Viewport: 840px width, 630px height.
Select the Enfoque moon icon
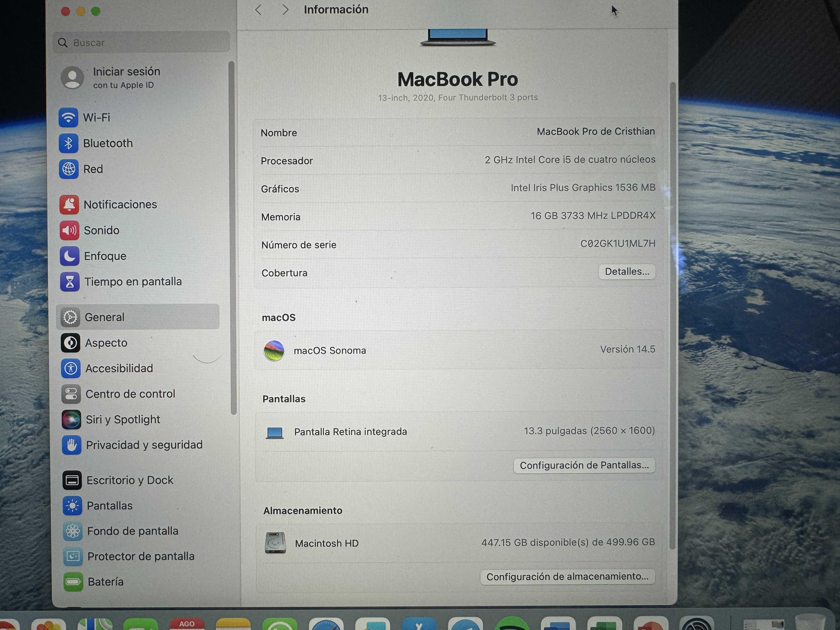[x=70, y=256]
